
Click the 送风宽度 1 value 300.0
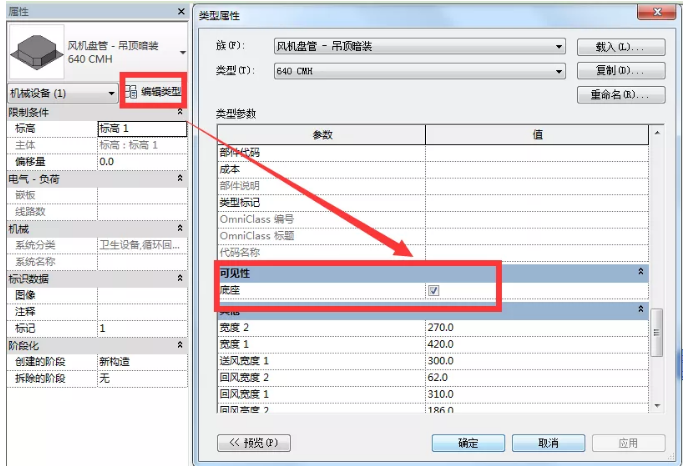537,361
